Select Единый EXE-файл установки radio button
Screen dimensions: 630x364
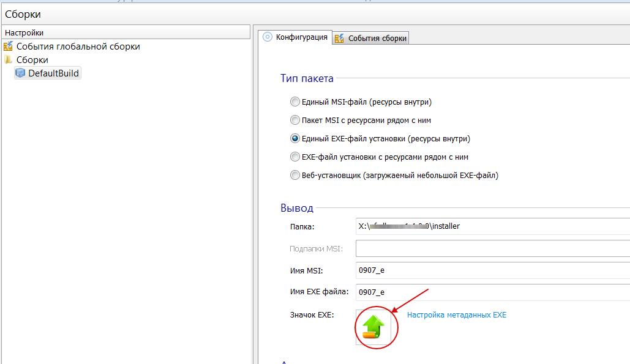coord(295,139)
